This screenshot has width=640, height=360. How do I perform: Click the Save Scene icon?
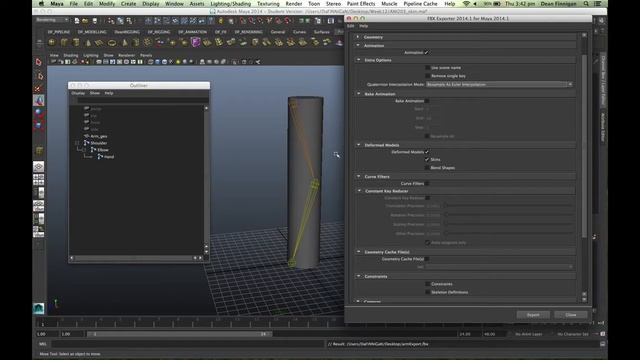click(x=95, y=20)
